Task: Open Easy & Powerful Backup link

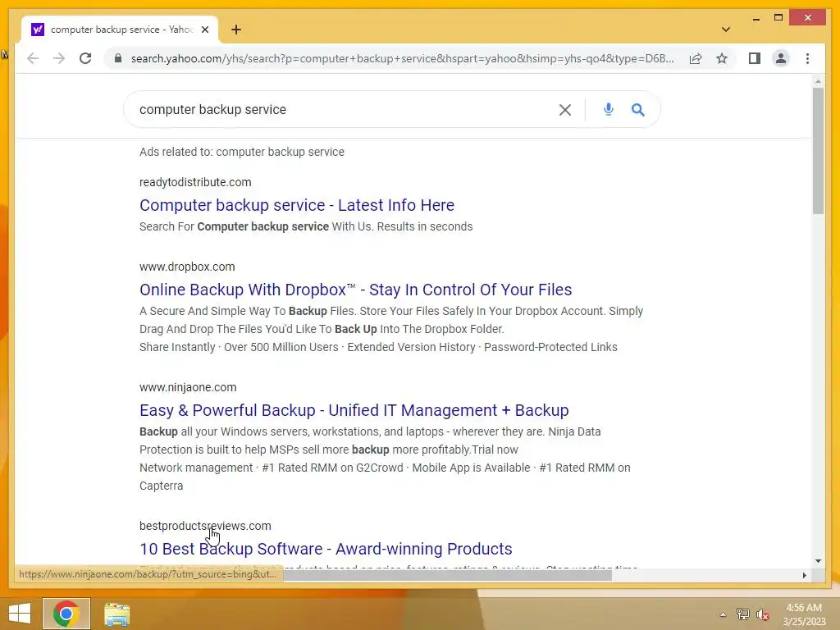Action: [354, 410]
